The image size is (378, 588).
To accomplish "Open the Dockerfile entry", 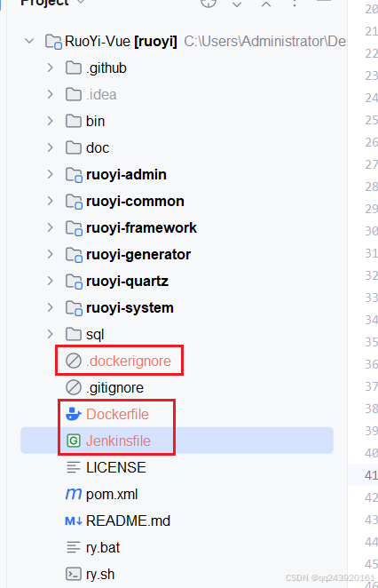I will pos(118,414).
